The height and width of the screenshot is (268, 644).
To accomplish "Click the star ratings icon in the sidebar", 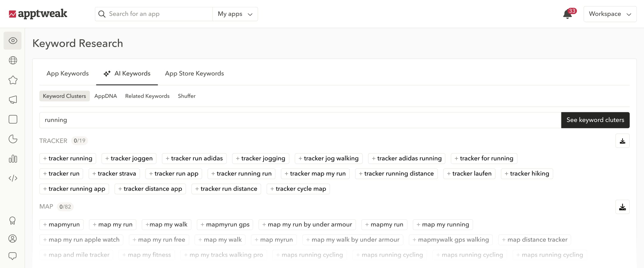I will click(13, 80).
